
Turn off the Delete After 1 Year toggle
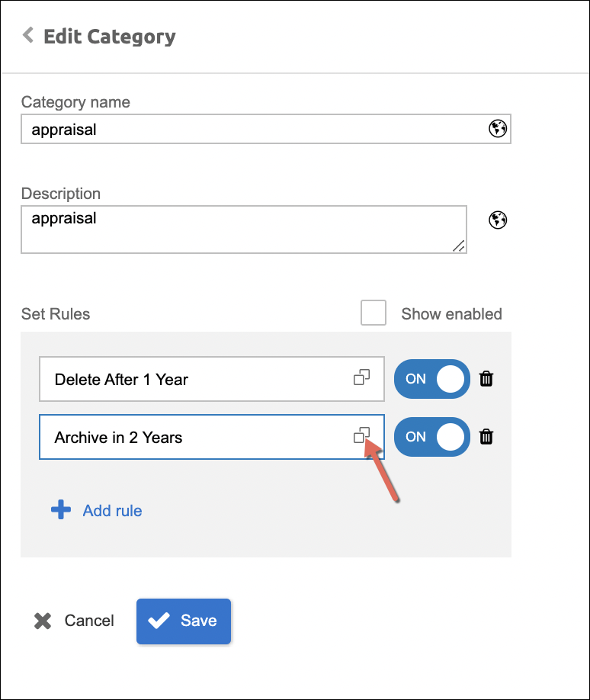click(x=431, y=379)
